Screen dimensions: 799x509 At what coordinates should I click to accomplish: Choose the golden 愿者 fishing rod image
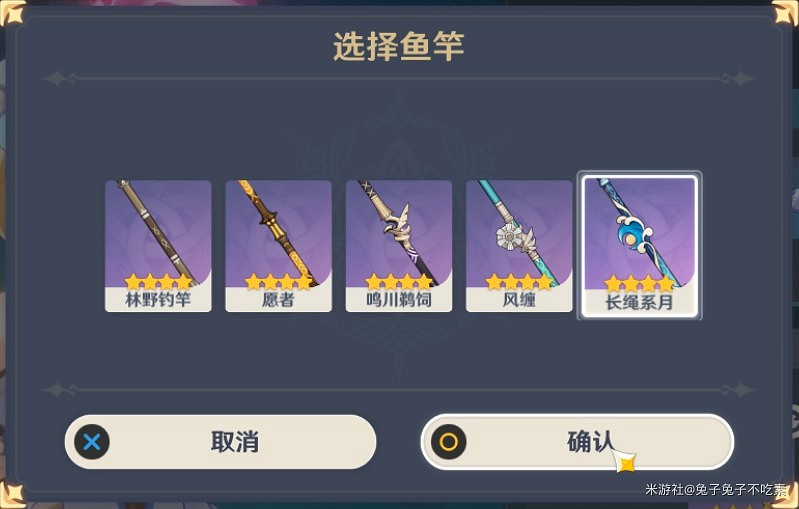pyautogui.click(x=278, y=234)
